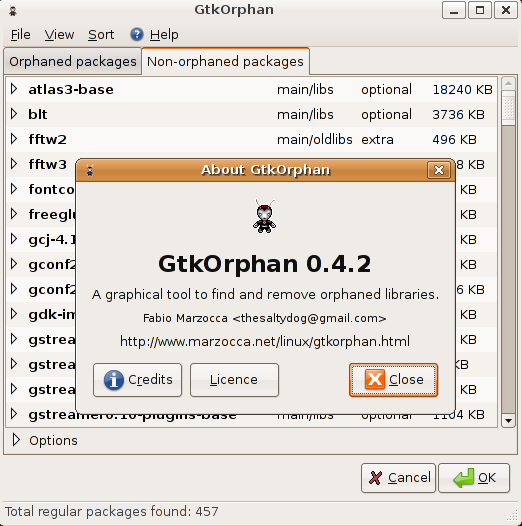This screenshot has height=526, width=522.
Task: Click the package list vertical scrollbar thumb
Action: [508, 109]
